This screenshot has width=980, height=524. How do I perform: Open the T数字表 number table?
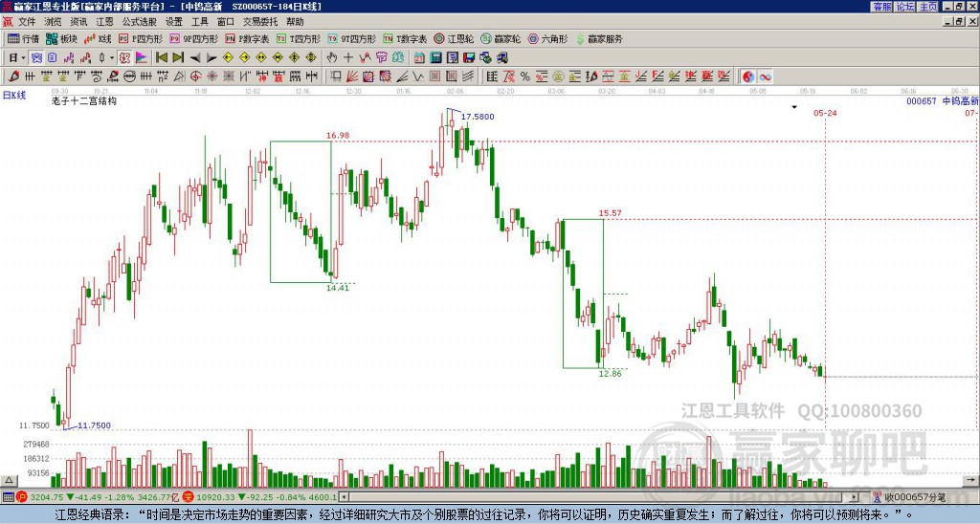(405, 38)
